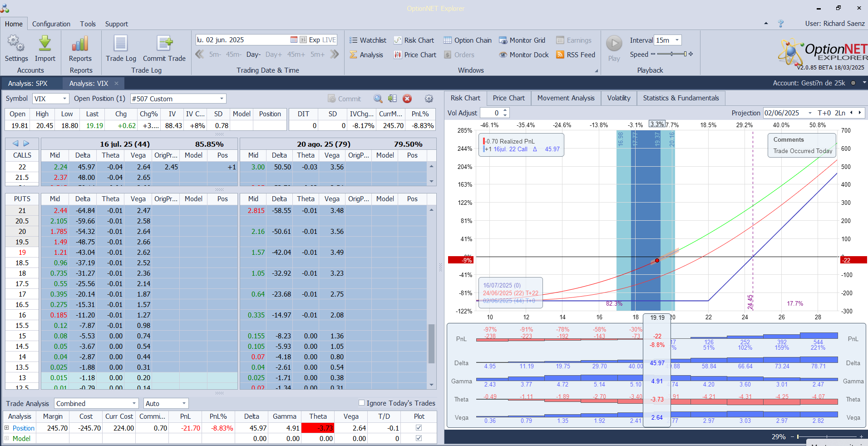Toggle the Plot checkbox for the Position row
868x446 pixels.
(419, 428)
